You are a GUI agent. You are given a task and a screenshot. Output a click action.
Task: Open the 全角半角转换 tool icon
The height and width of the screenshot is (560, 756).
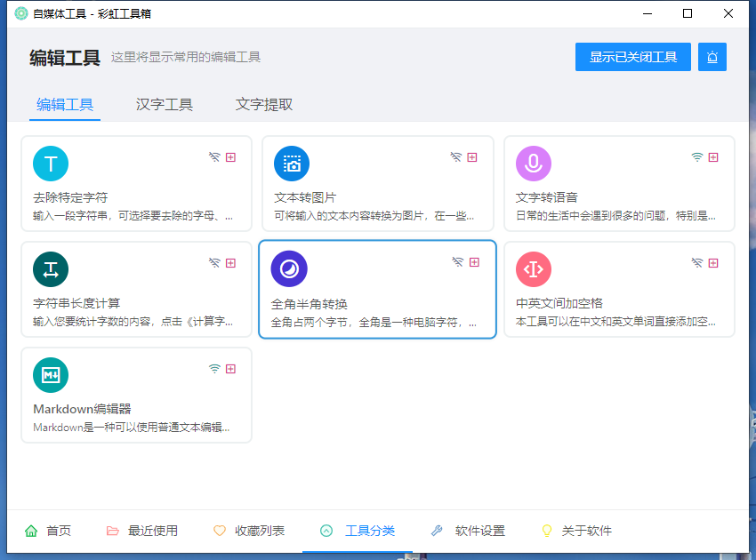point(289,268)
